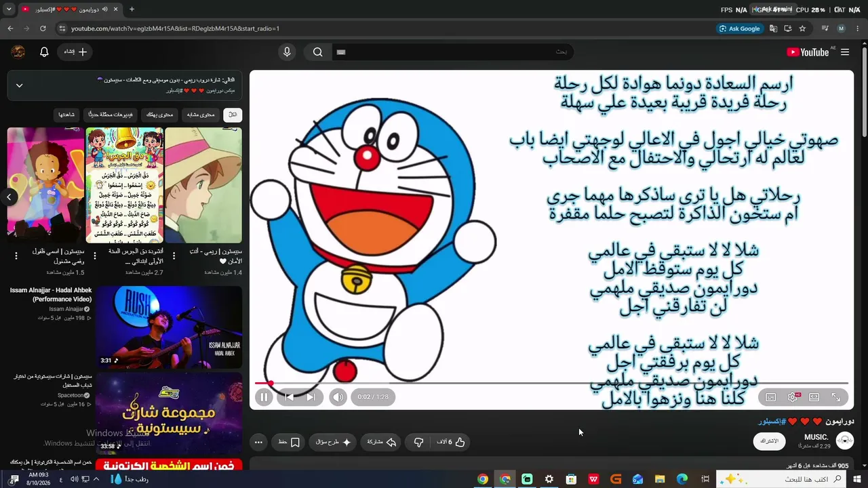868x488 pixels.
Task: Open options for اسمي طفول Shorts video
Action: coord(16,256)
